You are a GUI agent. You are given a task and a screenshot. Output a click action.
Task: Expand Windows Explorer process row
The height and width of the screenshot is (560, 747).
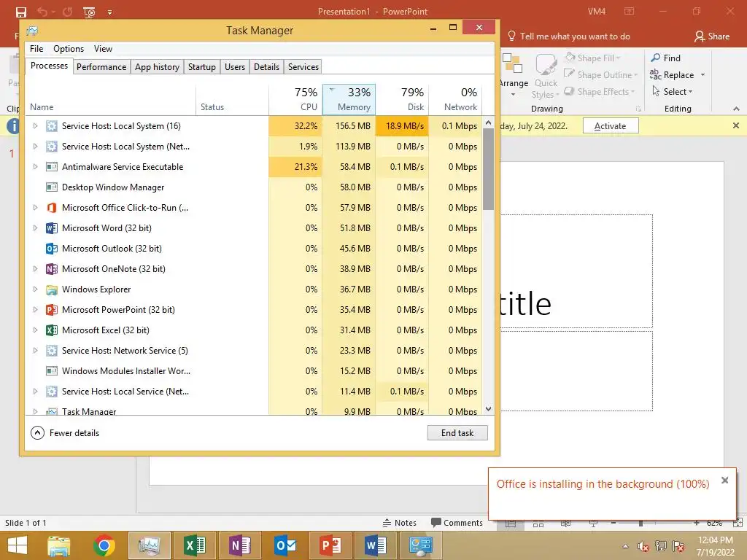[x=35, y=289]
